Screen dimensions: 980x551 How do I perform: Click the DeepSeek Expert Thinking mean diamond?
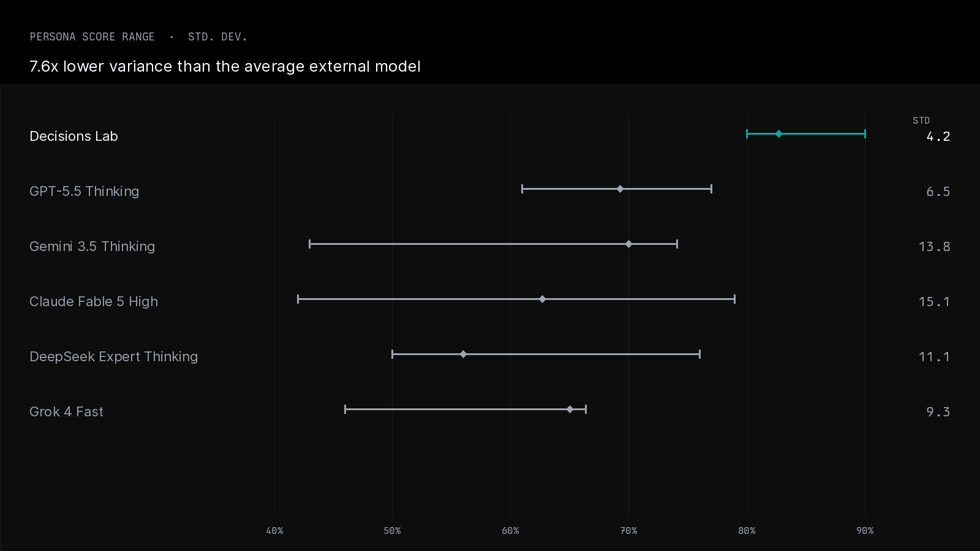(463, 354)
